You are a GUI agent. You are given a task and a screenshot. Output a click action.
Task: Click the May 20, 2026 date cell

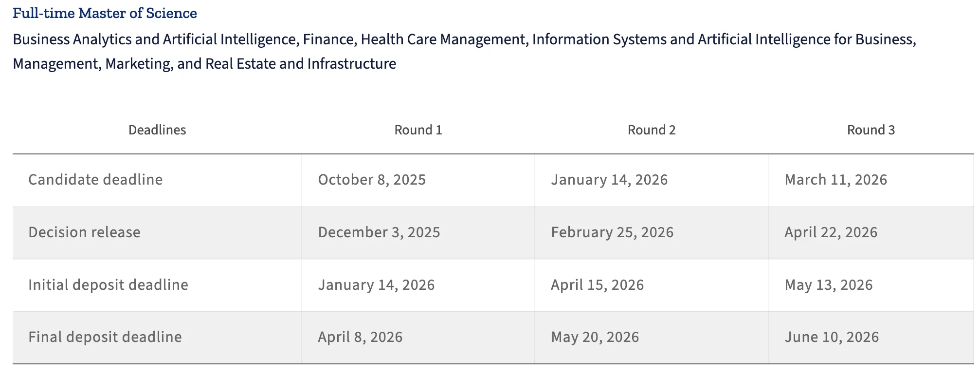595,337
